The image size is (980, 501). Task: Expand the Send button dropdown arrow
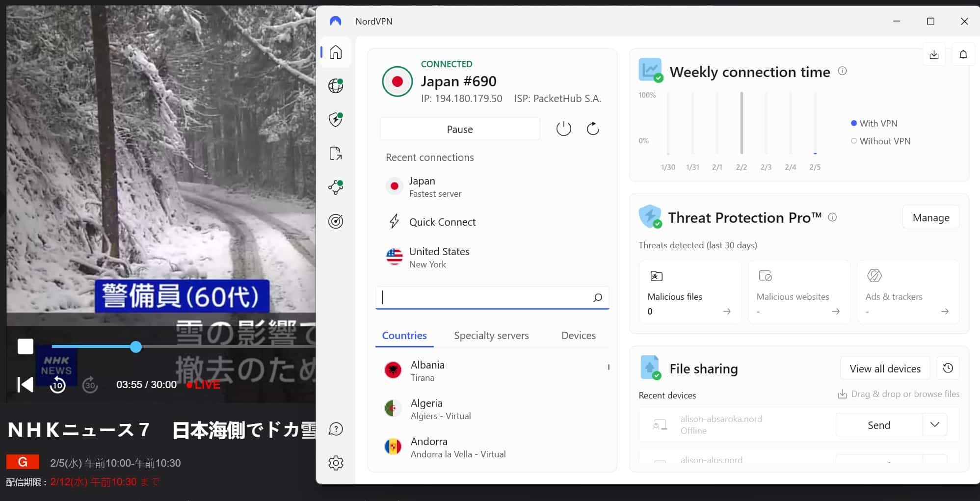pos(935,425)
